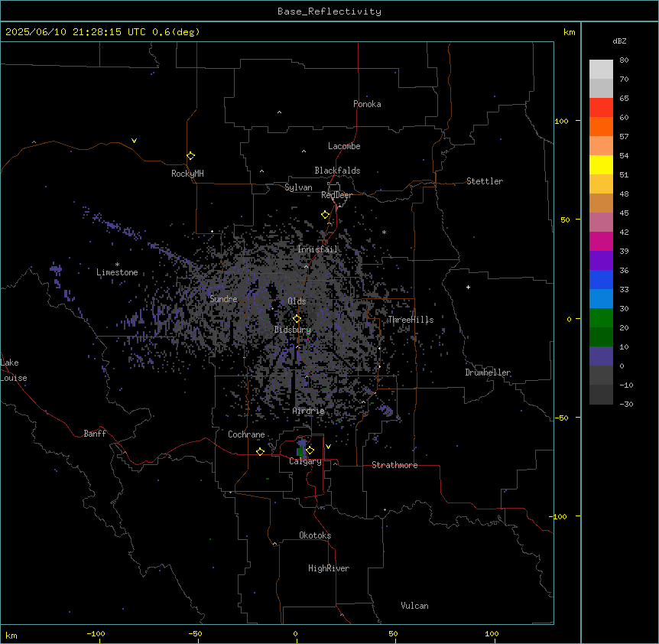Select the Okotoks label
This screenshot has width=659, height=644.
click(315, 535)
